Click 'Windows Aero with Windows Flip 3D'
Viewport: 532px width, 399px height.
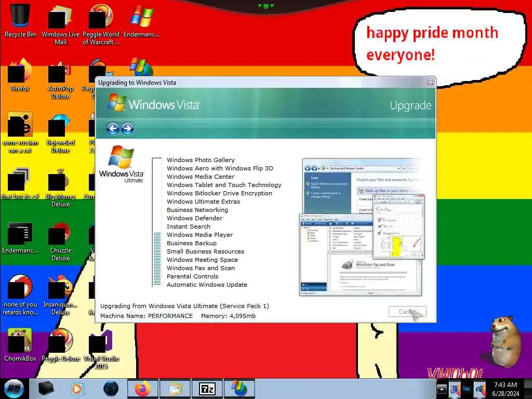(x=220, y=168)
